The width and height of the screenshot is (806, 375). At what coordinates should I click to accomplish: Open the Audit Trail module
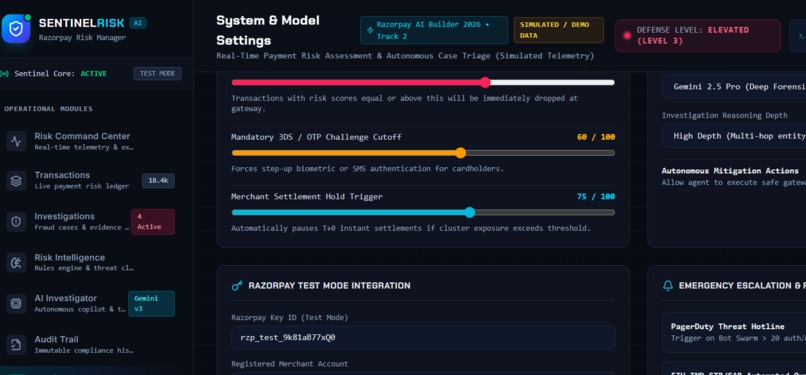tap(90, 345)
